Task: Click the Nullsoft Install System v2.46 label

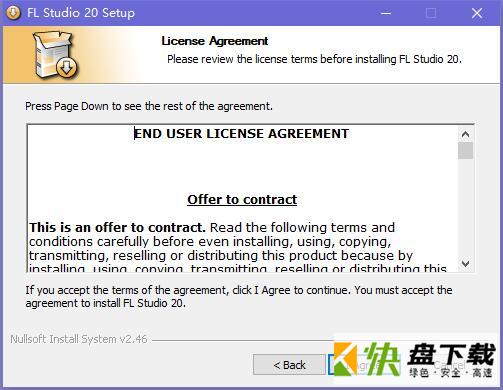Action: 79,339
